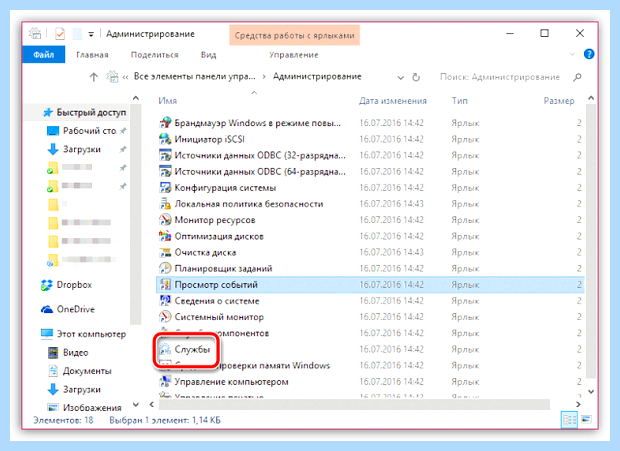Image resolution: width=620 pixels, height=451 pixels.
Task: Click breadcrumb chevron before Администрирование
Action: (x=264, y=77)
